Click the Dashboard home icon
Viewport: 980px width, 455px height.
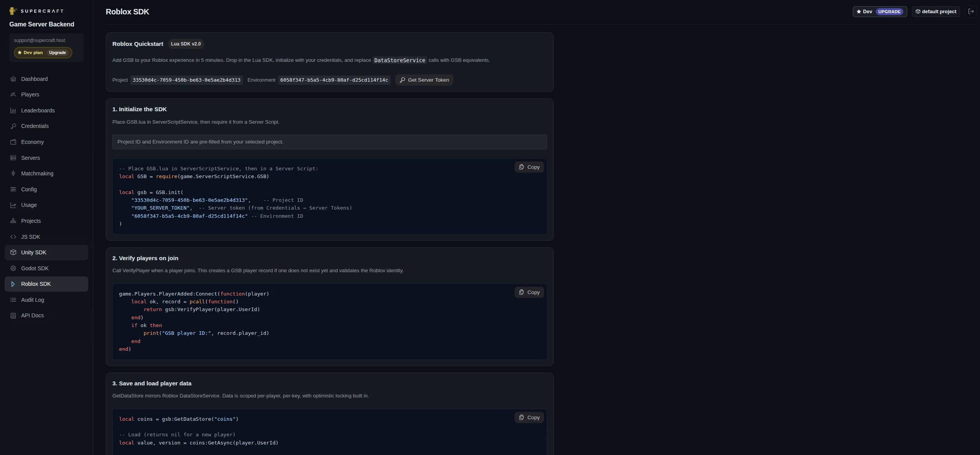pyautogui.click(x=13, y=79)
